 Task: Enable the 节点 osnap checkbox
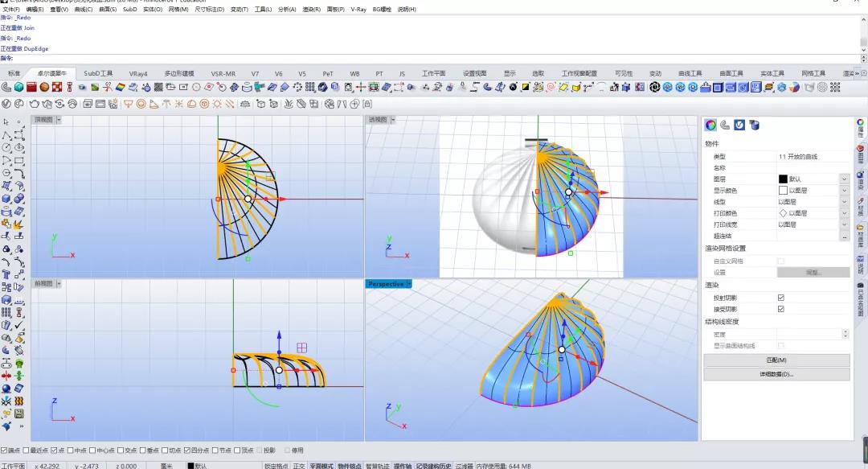(215, 450)
